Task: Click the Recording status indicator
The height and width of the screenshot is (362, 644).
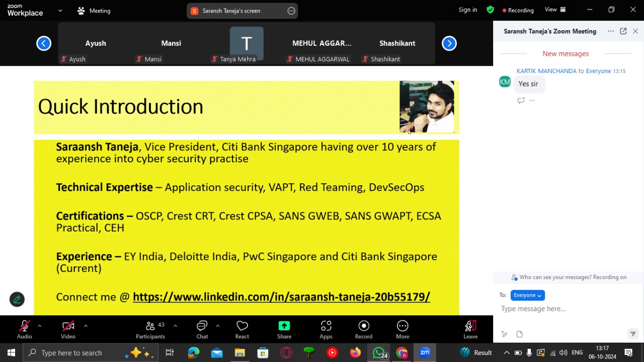Action: pyautogui.click(x=518, y=10)
